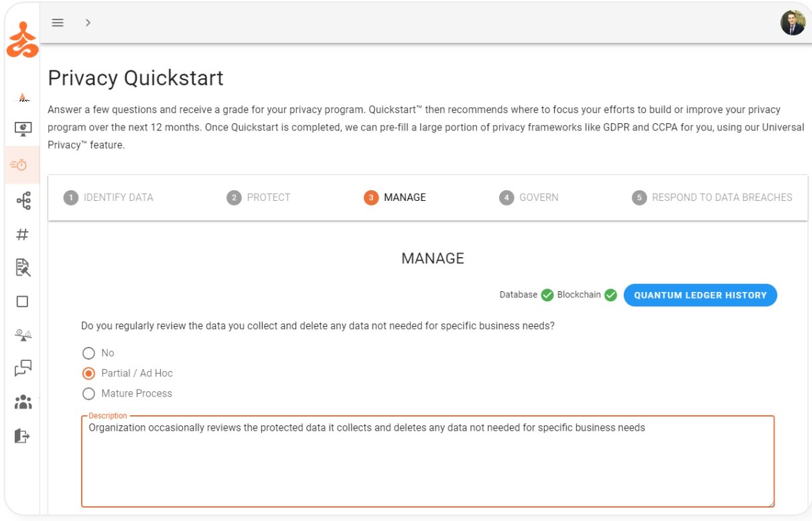The width and height of the screenshot is (812, 521).
Task: Select the "Partial / Ad Hoc" radio option
Action: [88, 373]
